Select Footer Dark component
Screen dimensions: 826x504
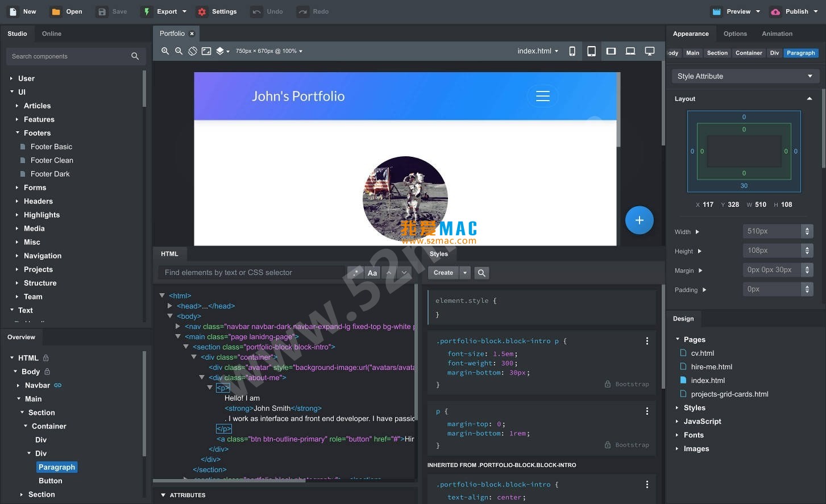coord(50,174)
